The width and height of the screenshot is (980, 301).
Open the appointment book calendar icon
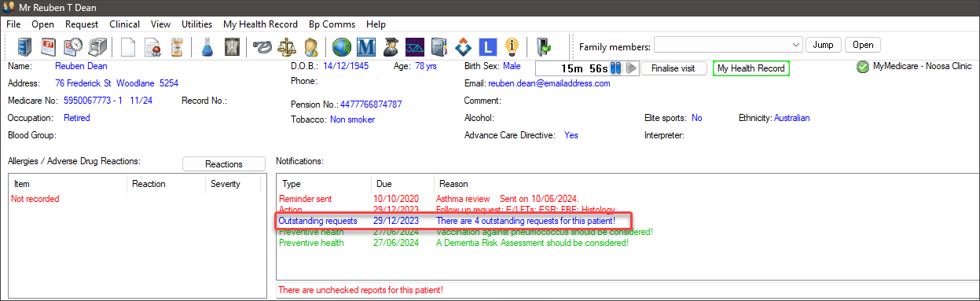point(50,46)
